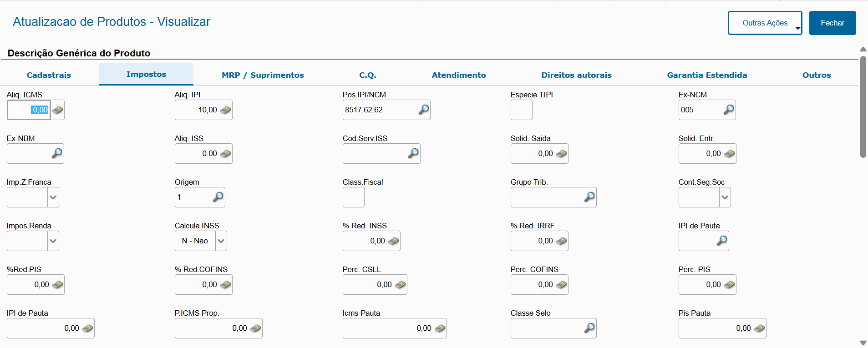Viewport: 868px width, 348px height.
Task: Click the Fechar button
Action: (x=832, y=23)
